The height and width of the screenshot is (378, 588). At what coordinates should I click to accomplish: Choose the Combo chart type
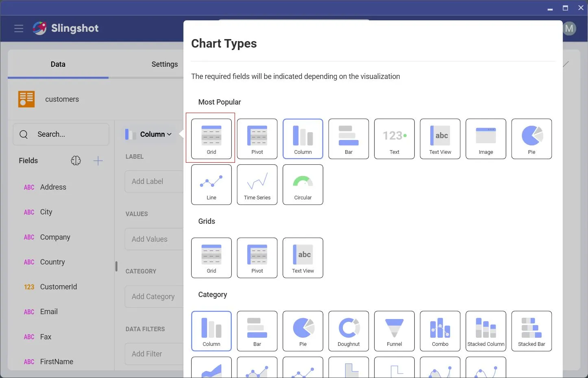coord(440,331)
